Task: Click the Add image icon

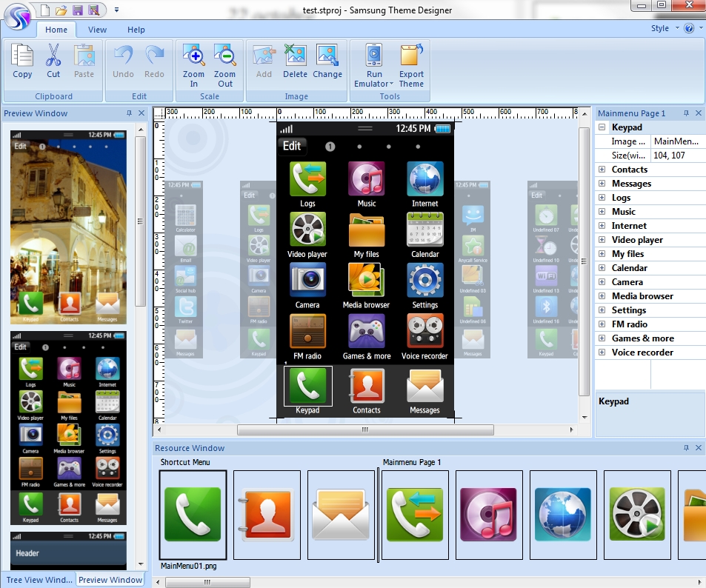Action: 264,55
